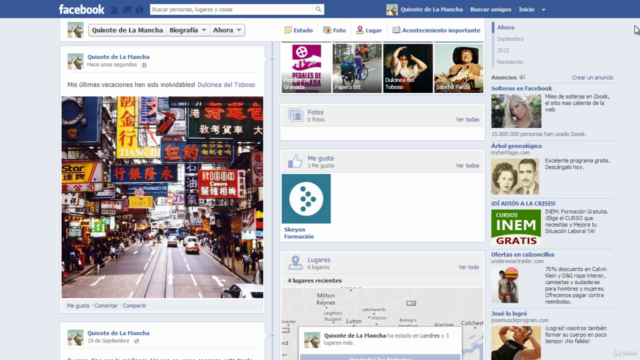
Task: Click the Quixote de La Mancha timeline button
Action: (127, 30)
